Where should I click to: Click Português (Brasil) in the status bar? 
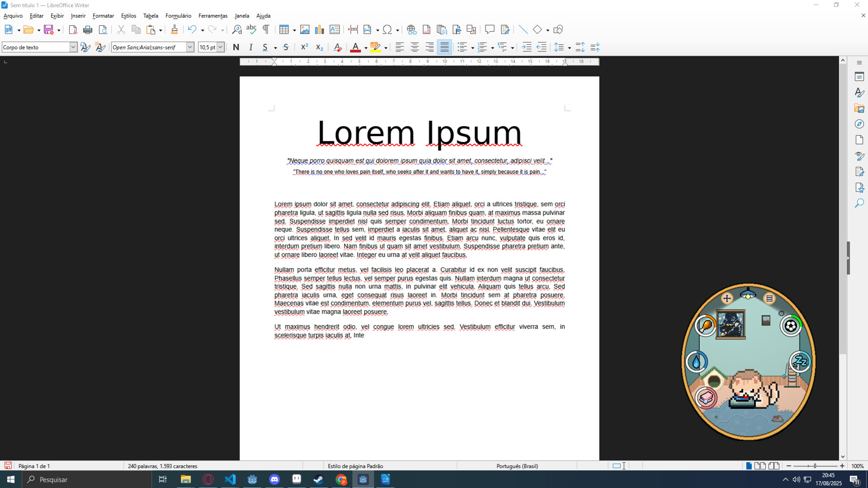517,466
